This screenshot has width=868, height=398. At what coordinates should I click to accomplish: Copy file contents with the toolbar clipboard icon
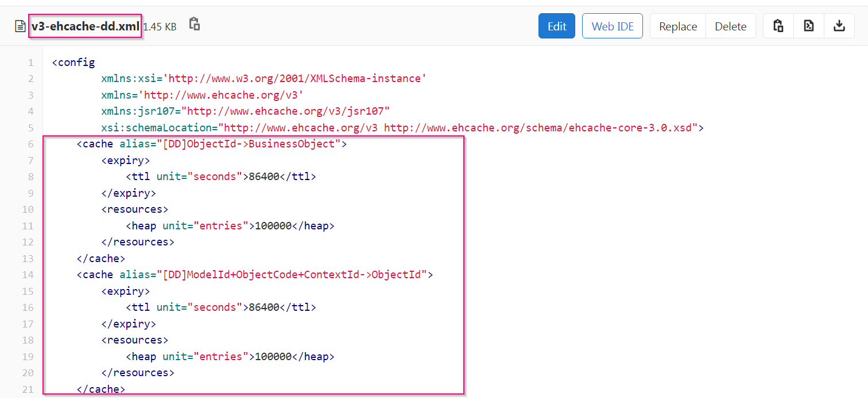(778, 26)
